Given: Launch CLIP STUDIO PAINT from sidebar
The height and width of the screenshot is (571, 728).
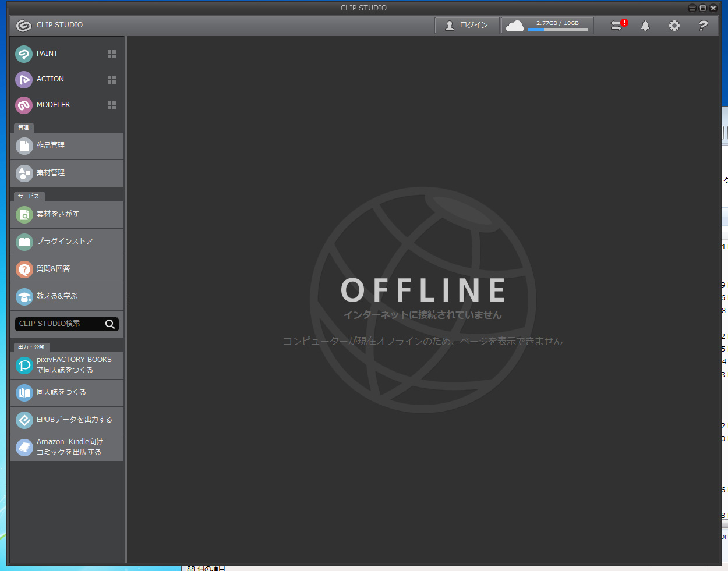Looking at the screenshot, I should 47,54.
